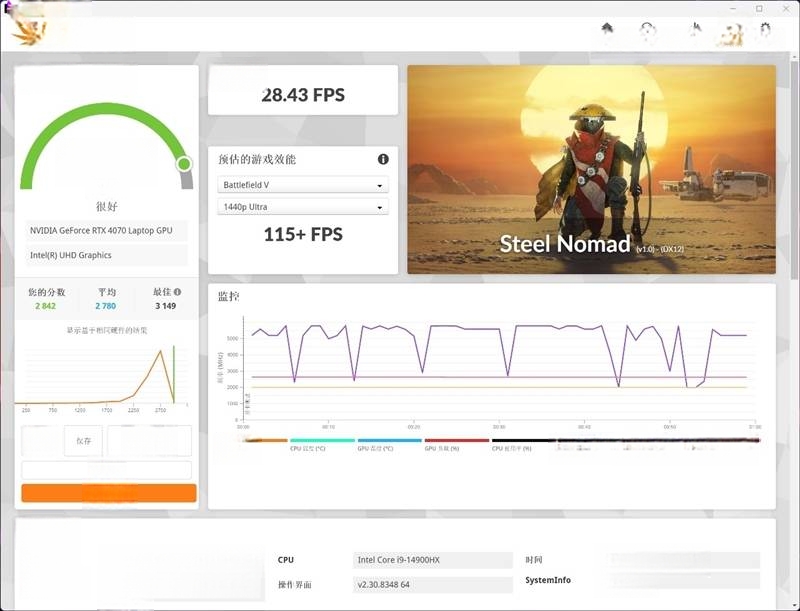Click the best score 3 149
This screenshot has width=800, height=611.
coord(166,306)
